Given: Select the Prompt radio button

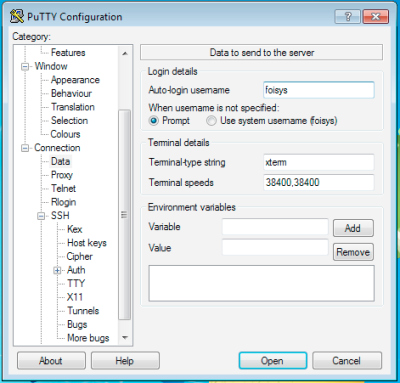Looking at the screenshot, I should 154,120.
